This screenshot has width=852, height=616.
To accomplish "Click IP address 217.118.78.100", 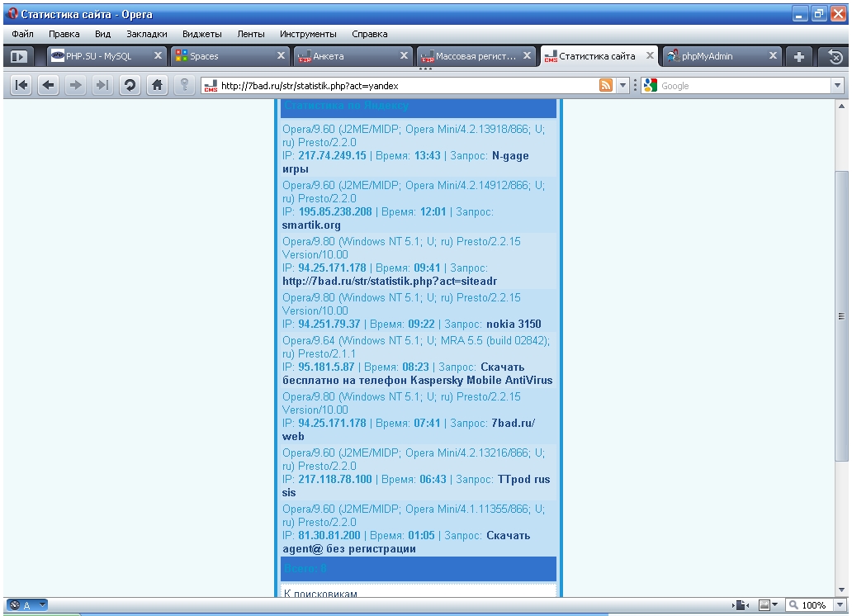I will tap(335, 480).
